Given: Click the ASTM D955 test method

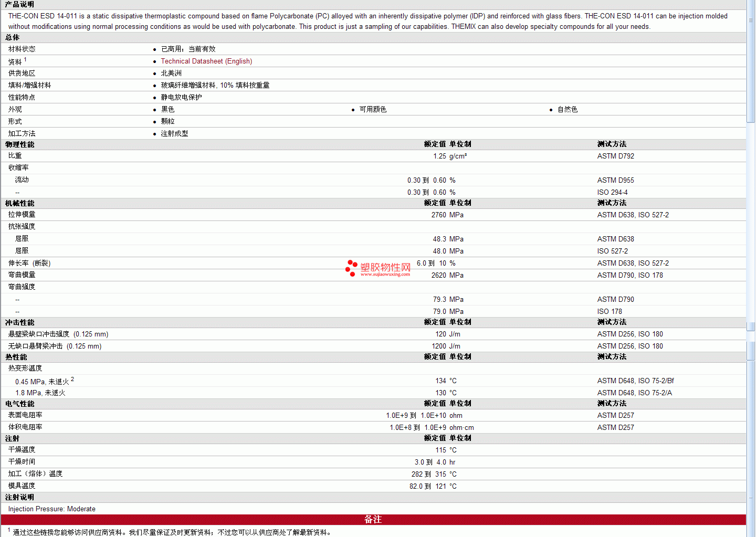Looking at the screenshot, I should (615, 180).
